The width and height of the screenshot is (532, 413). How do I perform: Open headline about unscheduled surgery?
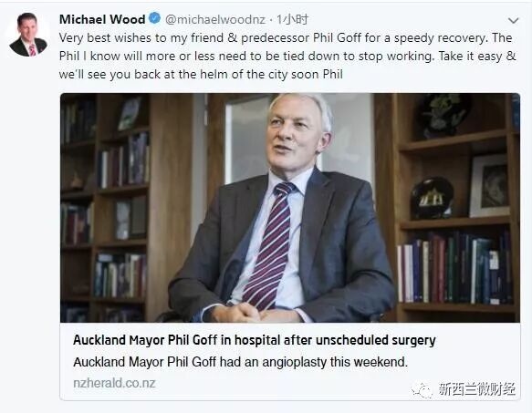[254, 340]
